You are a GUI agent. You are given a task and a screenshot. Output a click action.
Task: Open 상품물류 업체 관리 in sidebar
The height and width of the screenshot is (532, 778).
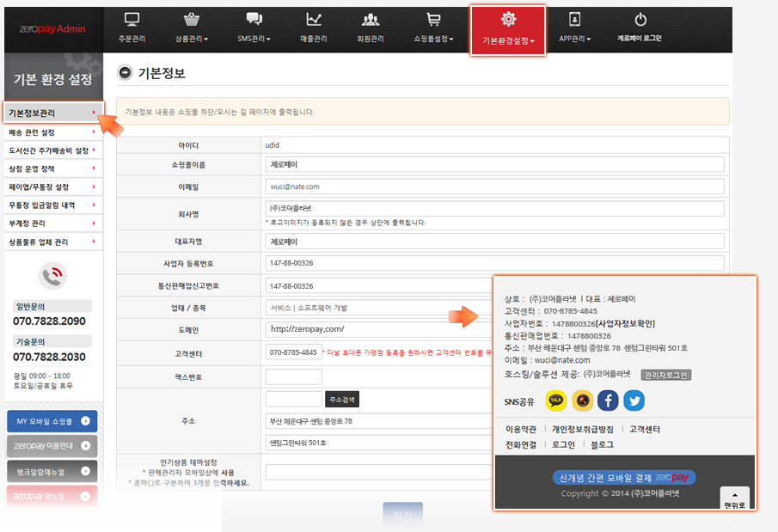click(53, 242)
